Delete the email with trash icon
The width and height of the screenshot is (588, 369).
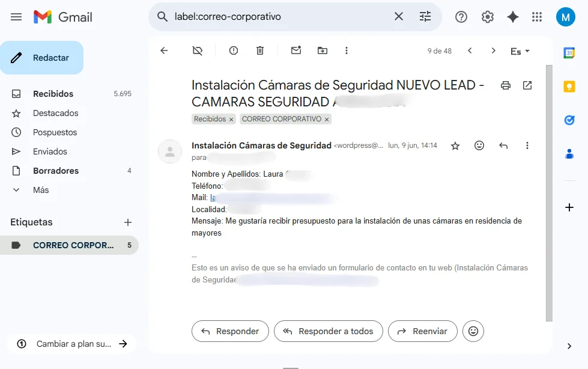click(260, 51)
